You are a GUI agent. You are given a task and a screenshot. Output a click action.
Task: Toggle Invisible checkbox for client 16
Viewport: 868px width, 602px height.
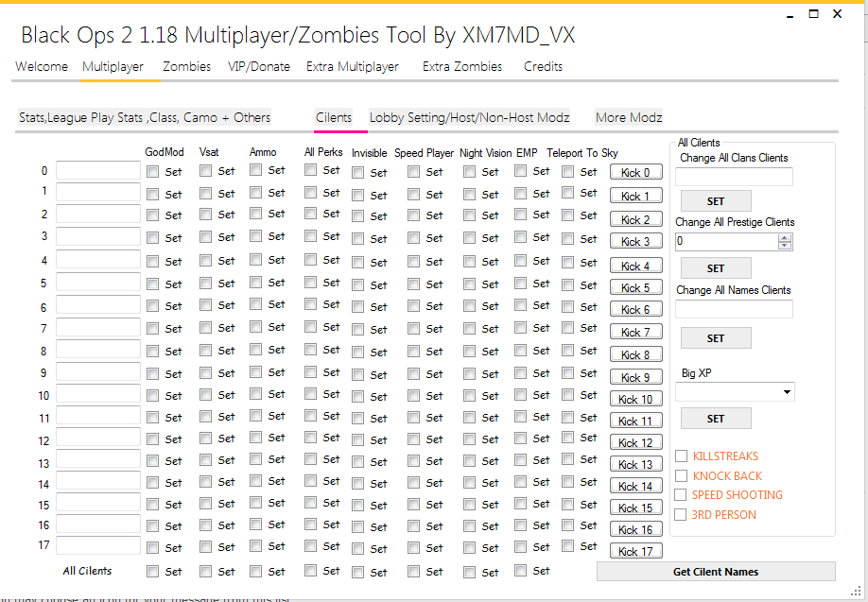point(358,526)
